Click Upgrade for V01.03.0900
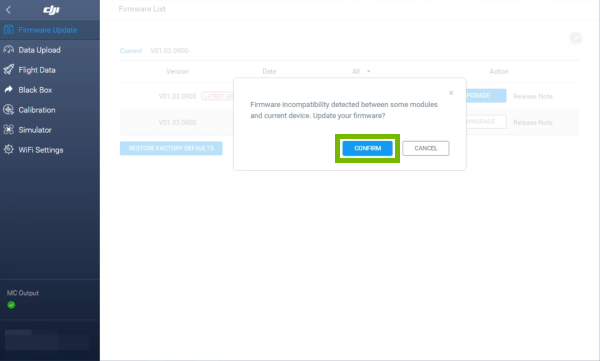600x361 pixels. [486, 95]
